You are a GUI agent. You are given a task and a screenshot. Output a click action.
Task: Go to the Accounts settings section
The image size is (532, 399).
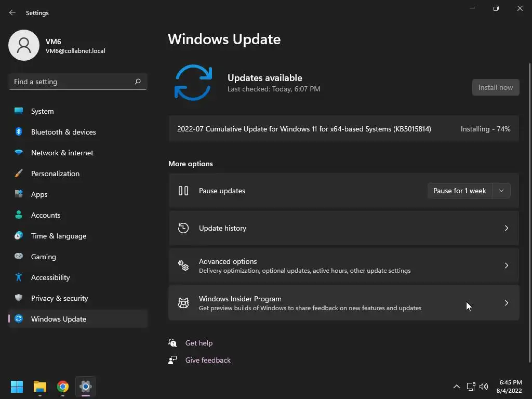point(46,215)
